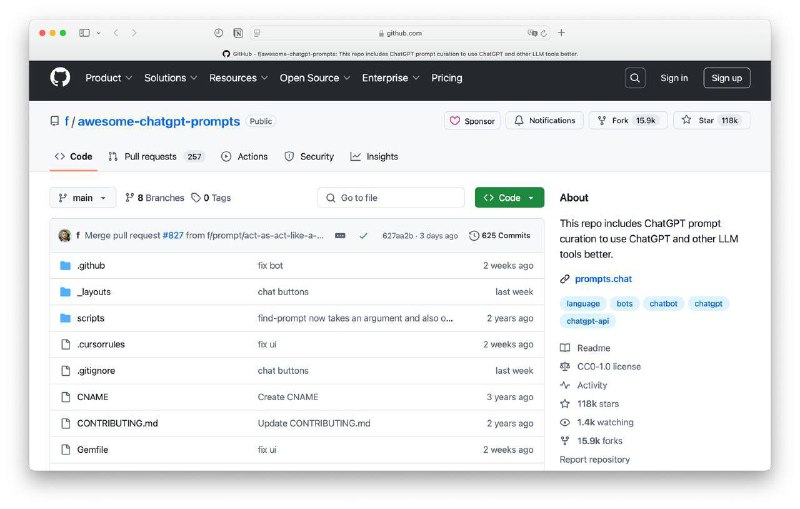Image resolution: width=800 pixels, height=509 pixels.
Task: Expand the Resources menu
Action: 238,78
